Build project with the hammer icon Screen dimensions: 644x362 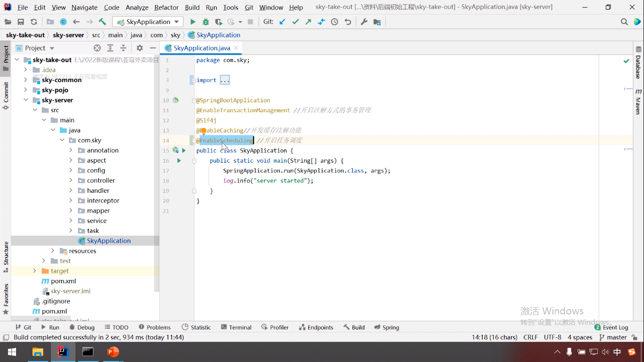102,22
